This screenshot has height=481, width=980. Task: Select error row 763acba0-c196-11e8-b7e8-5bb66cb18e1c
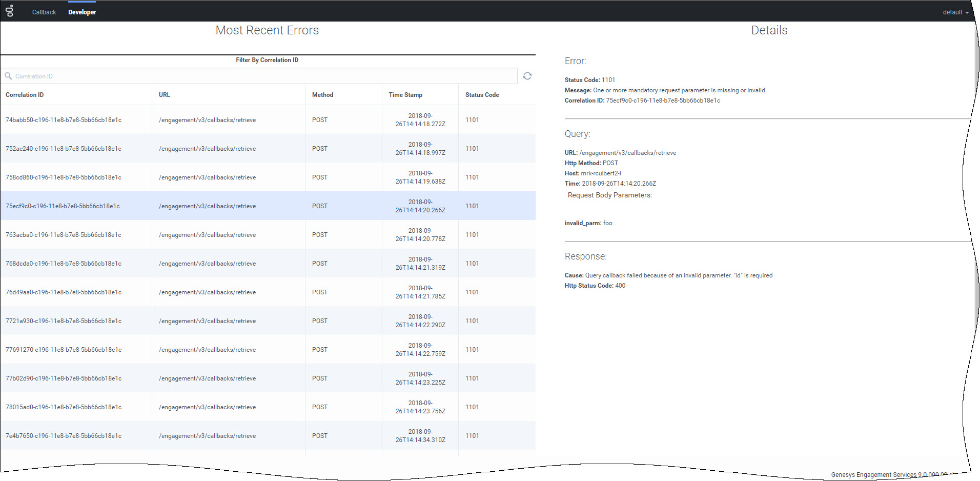(64, 235)
